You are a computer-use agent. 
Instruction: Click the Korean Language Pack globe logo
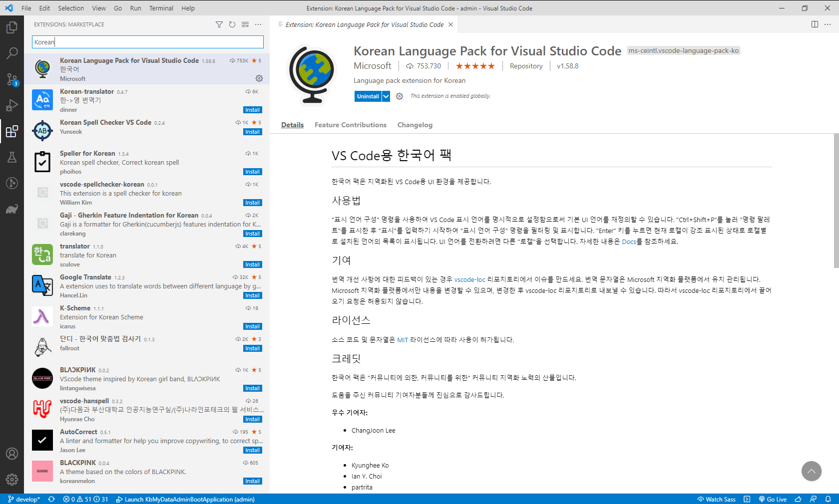tap(312, 74)
